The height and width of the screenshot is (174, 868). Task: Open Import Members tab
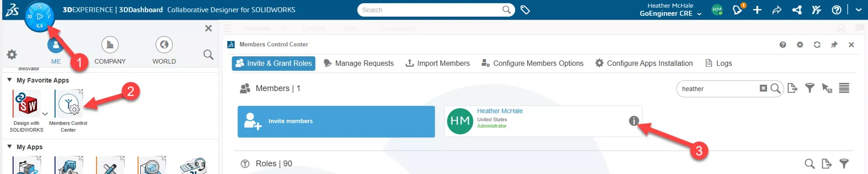(437, 63)
